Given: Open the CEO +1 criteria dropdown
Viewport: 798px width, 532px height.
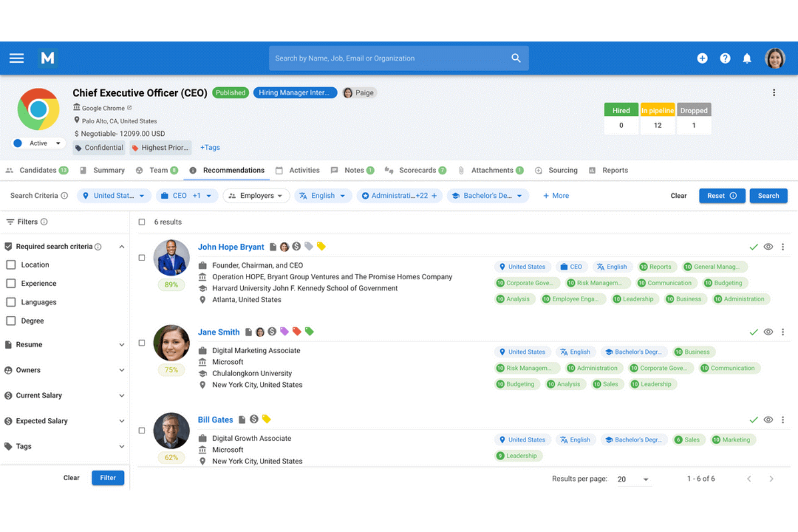Looking at the screenshot, I should click(187, 196).
